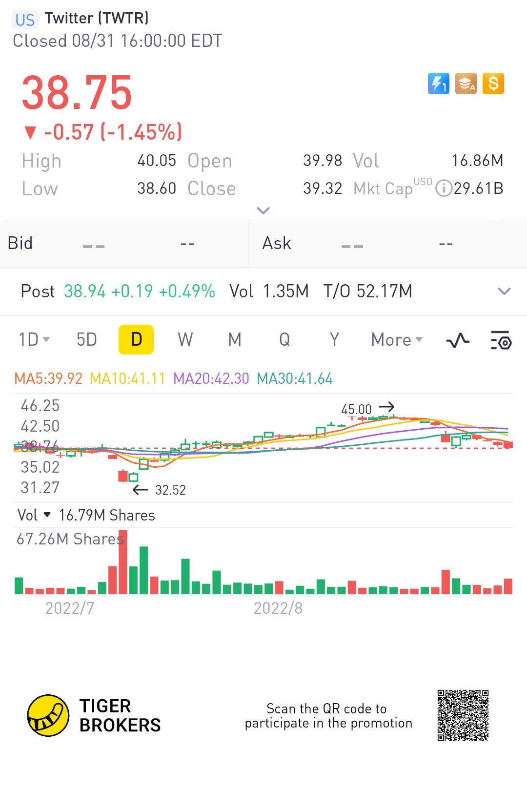Tap the 2022/7 date label
The height and width of the screenshot is (812, 527).
click(x=70, y=608)
